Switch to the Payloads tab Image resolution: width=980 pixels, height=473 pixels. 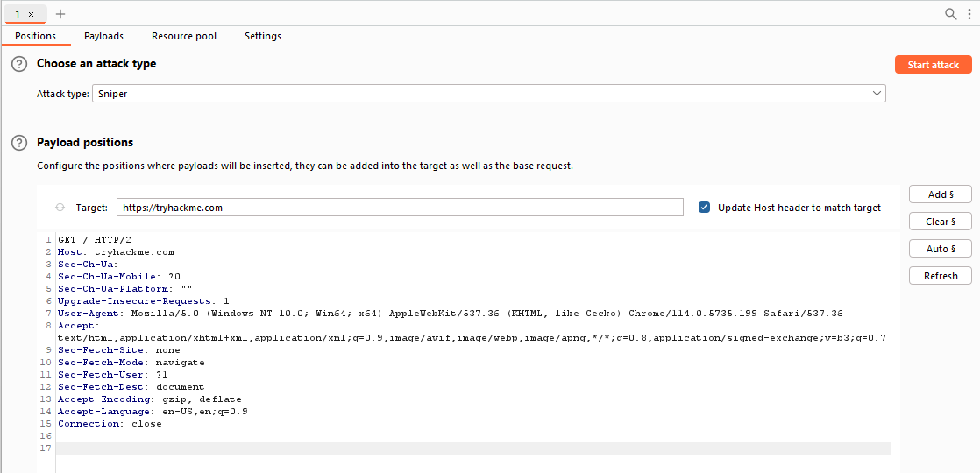[103, 36]
